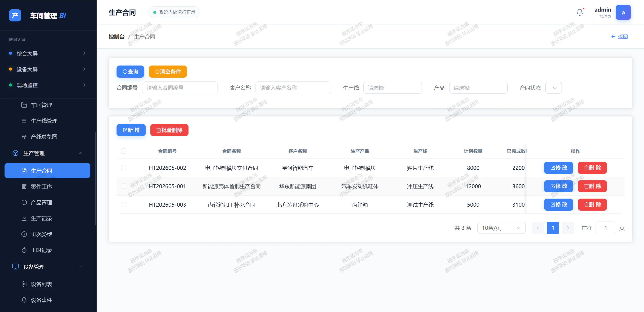The height and width of the screenshot is (312, 644).
Task: Switch to 生产记录 page
Action: tap(48, 218)
